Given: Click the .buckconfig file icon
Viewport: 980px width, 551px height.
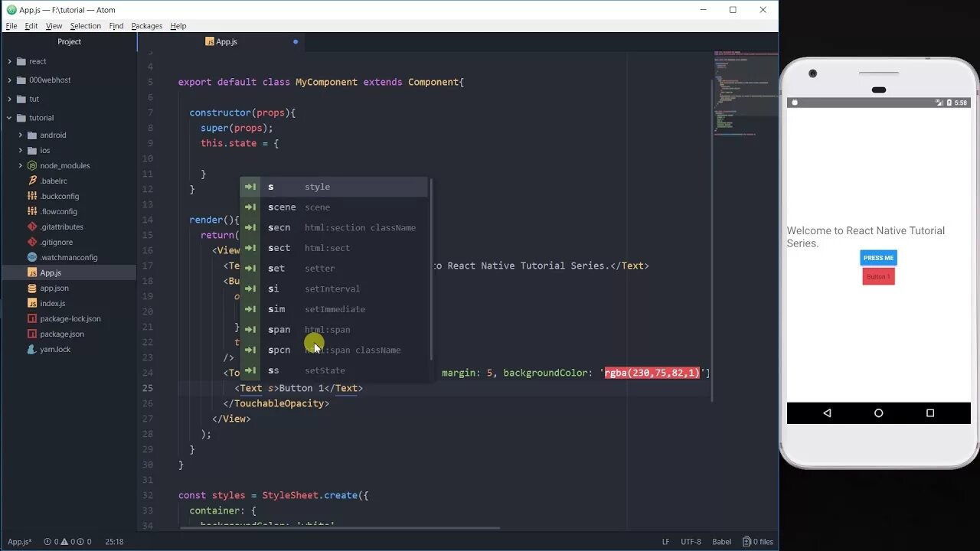Looking at the screenshot, I should 32,196.
